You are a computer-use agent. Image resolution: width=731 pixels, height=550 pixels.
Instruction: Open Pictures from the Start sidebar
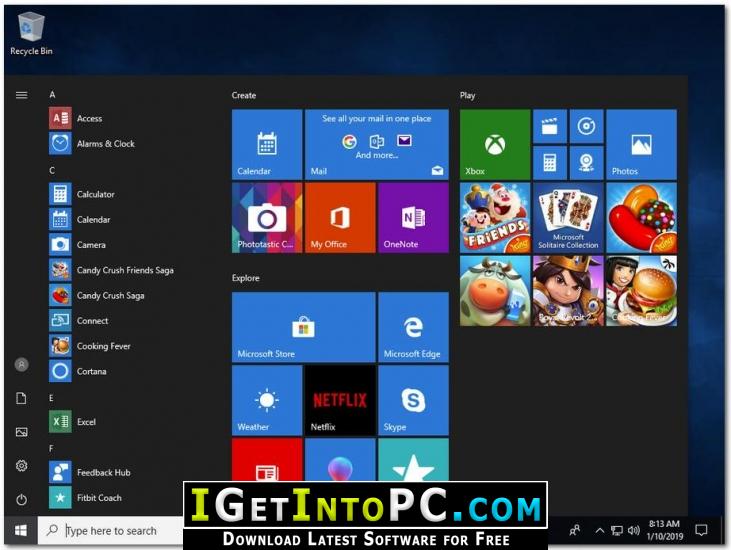pos(21,432)
